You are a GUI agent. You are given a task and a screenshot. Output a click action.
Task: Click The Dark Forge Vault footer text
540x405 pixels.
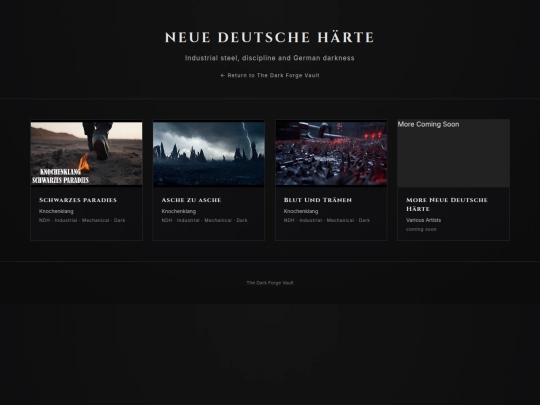click(x=270, y=283)
